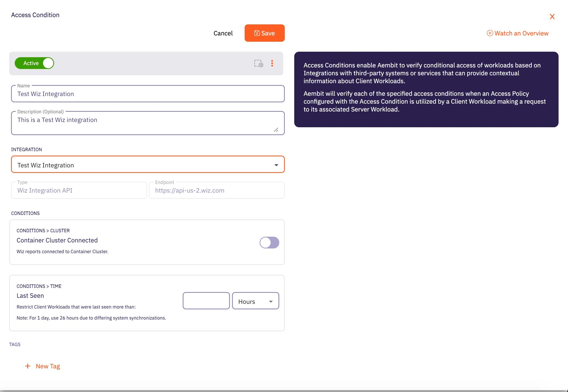Toggle the Active status switch

point(34,63)
